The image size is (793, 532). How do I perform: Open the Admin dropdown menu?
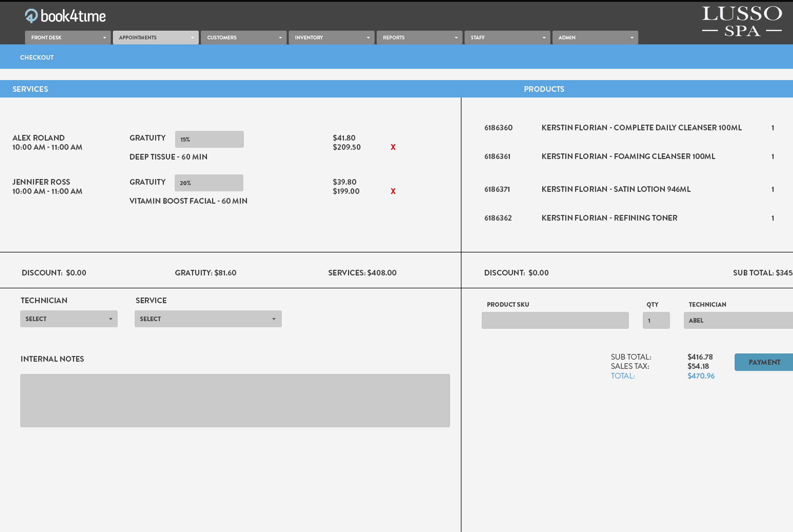[x=595, y=38]
